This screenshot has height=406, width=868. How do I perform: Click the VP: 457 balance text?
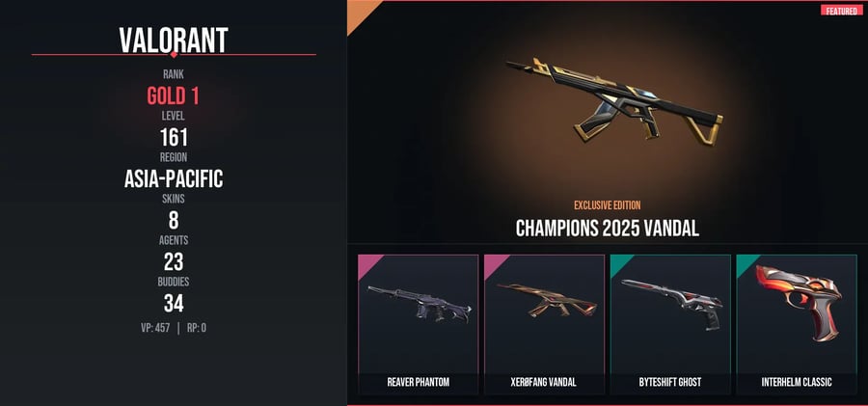(155, 328)
